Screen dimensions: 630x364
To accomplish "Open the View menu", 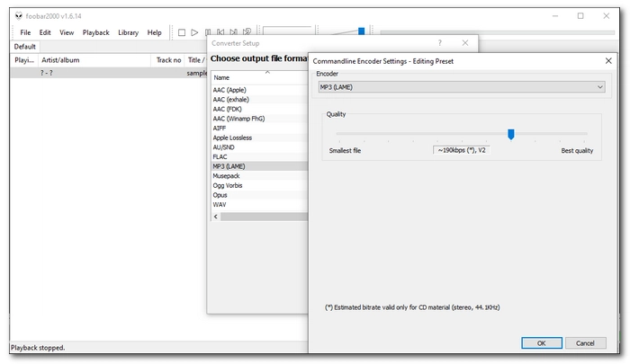I will (x=67, y=32).
